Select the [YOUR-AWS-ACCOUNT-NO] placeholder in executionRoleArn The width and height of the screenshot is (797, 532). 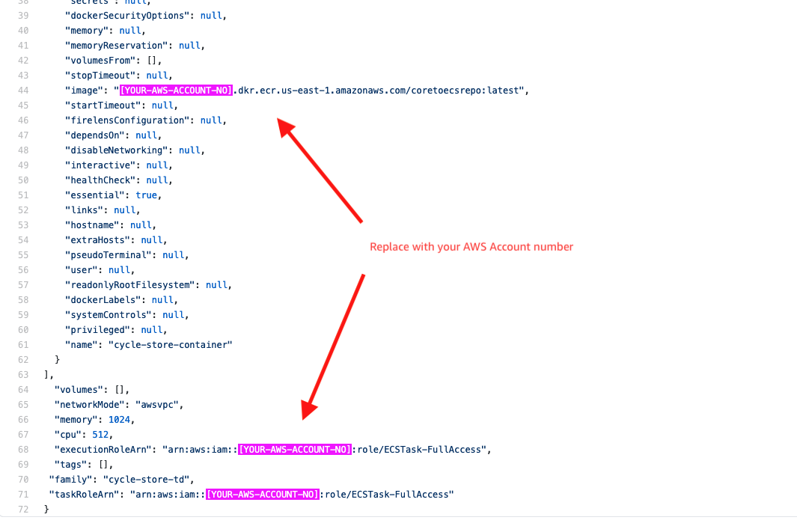point(295,449)
